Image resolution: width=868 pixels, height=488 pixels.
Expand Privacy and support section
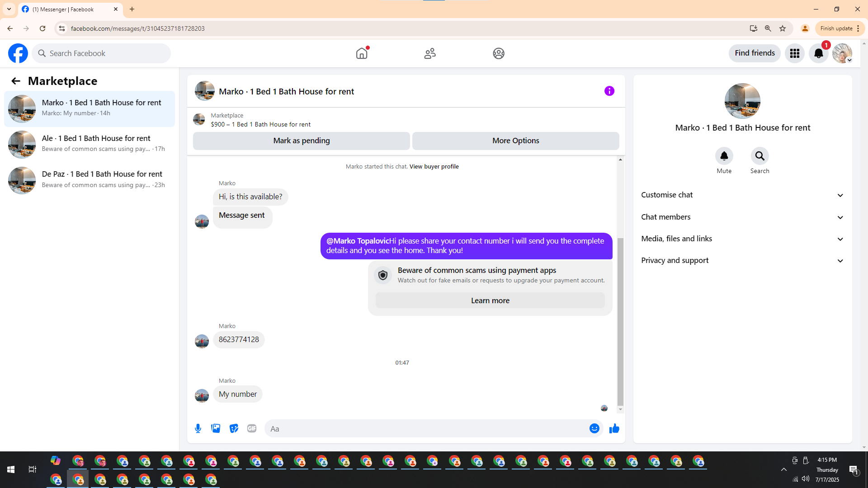click(742, 260)
